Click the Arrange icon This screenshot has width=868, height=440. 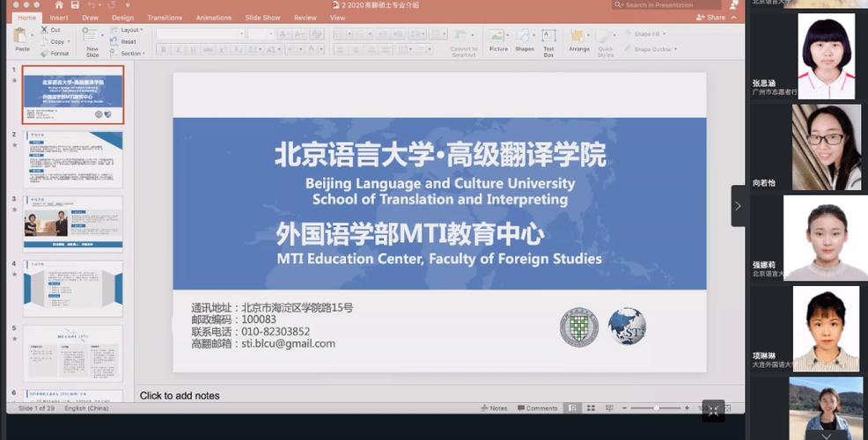coord(578,39)
